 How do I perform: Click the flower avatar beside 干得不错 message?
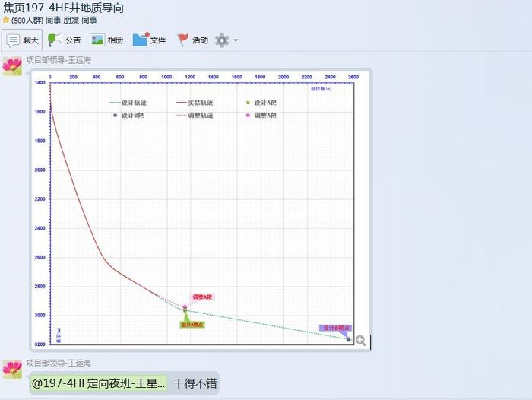12,369
